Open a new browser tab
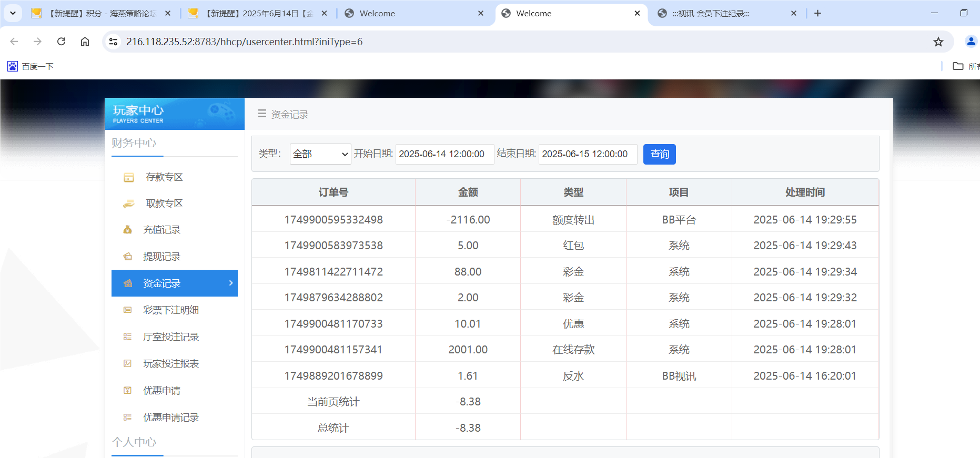This screenshot has width=980, height=458. pyautogui.click(x=817, y=13)
